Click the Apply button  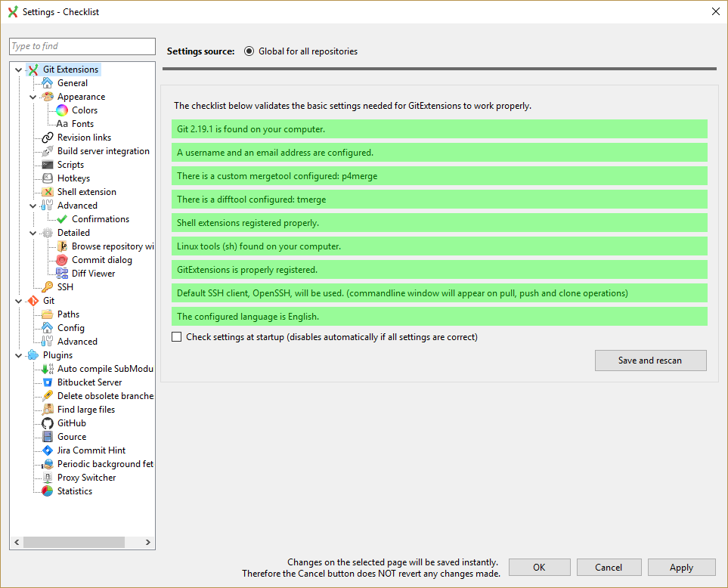pos(680,567)
